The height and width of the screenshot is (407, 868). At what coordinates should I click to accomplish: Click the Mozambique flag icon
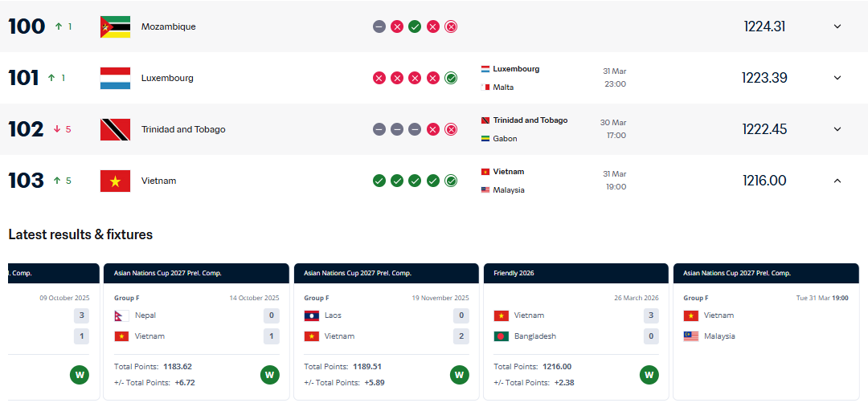coord(115,26)
